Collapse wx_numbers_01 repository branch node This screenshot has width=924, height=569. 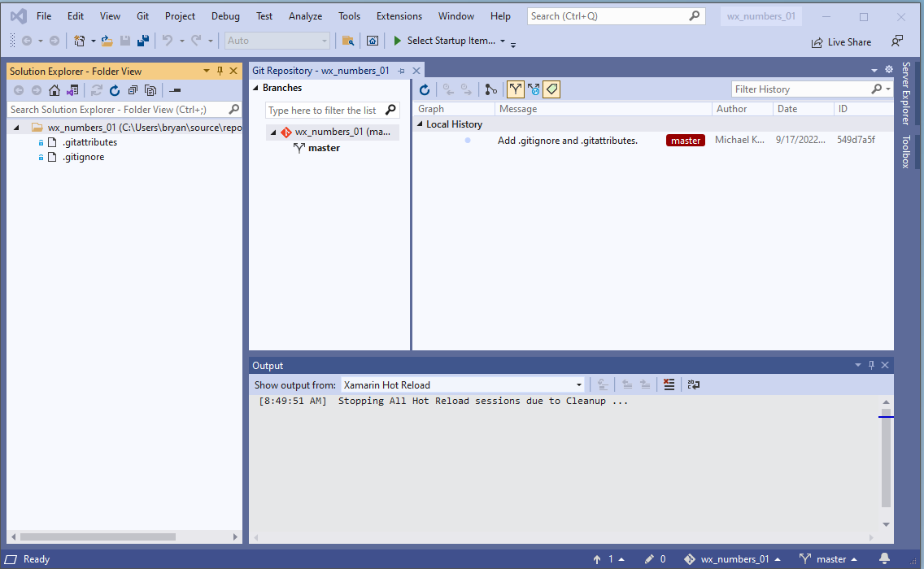coord(272,132)
